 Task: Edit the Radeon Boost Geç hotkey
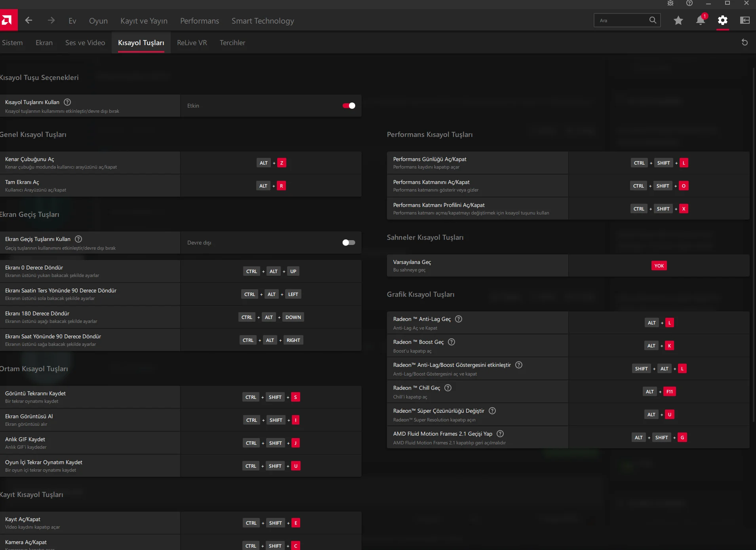[x=659, y=346]
